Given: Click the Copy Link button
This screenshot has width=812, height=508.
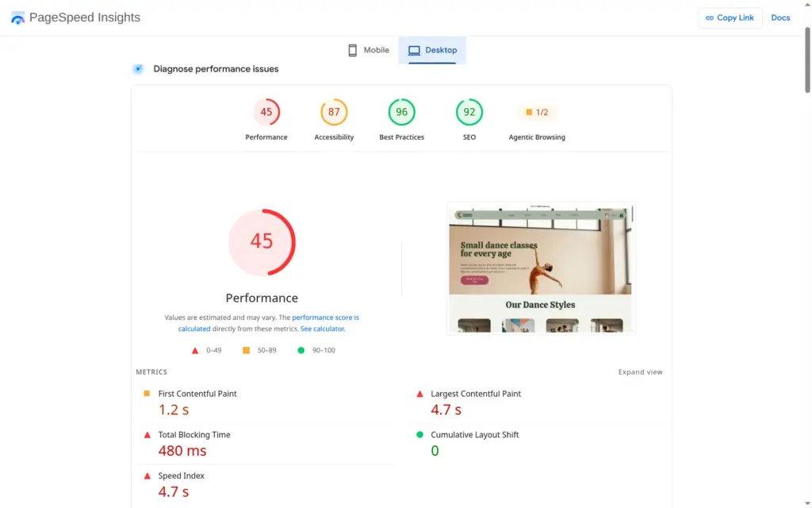Looking at the screenshot, I should click(730, 17).
